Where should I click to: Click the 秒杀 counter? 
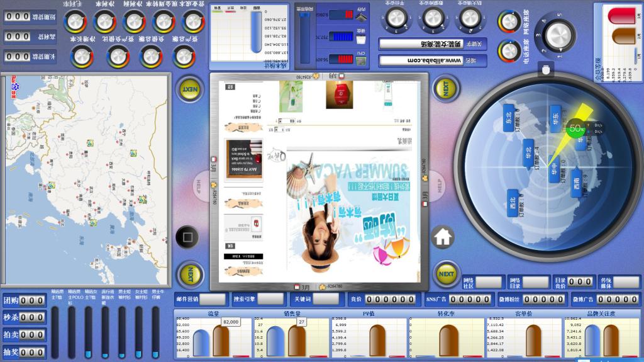[x=32, y=317]
